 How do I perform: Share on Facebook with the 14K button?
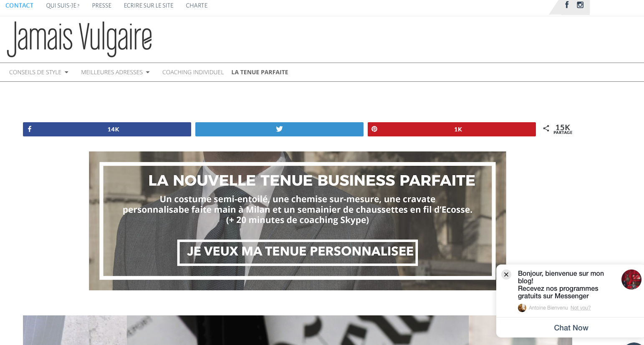coord(107,129)
